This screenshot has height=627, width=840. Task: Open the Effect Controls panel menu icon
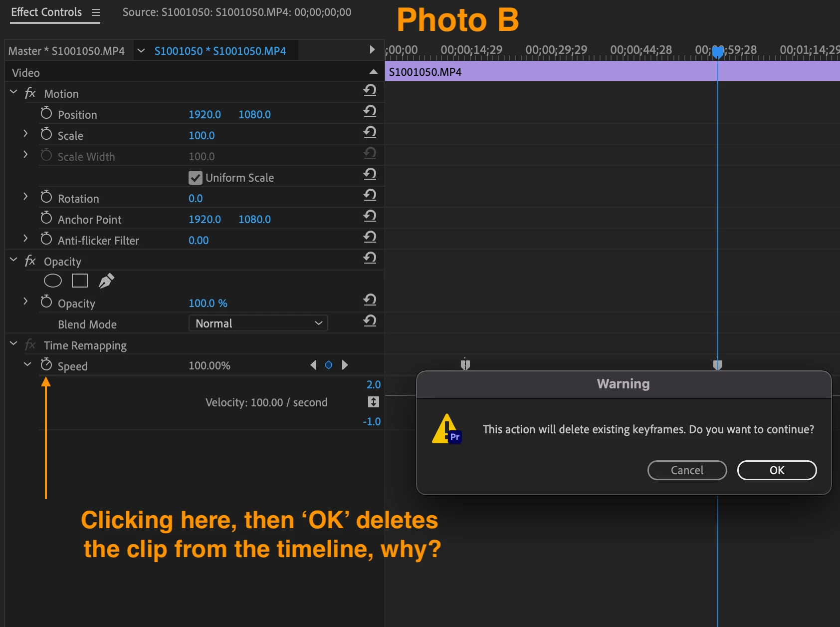(96, 12)
